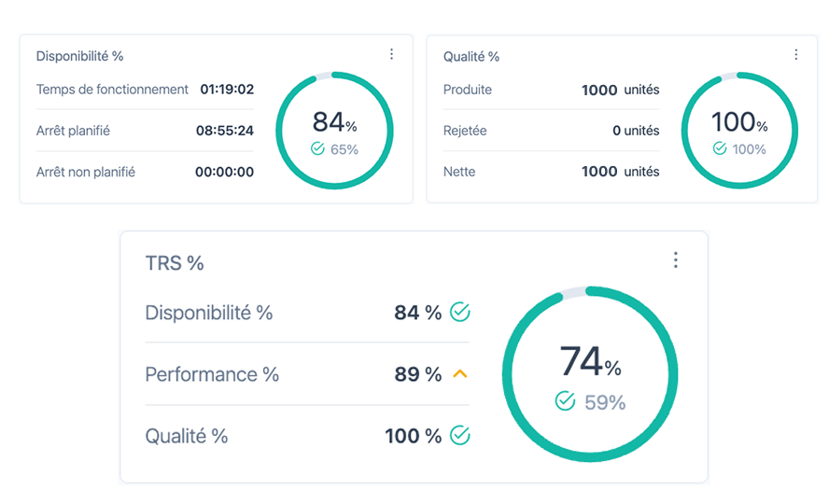The width and height of the screenshot is (829, 504).
Task: Select the 84 % value in TRS card
Action: (x=417, y=313)
